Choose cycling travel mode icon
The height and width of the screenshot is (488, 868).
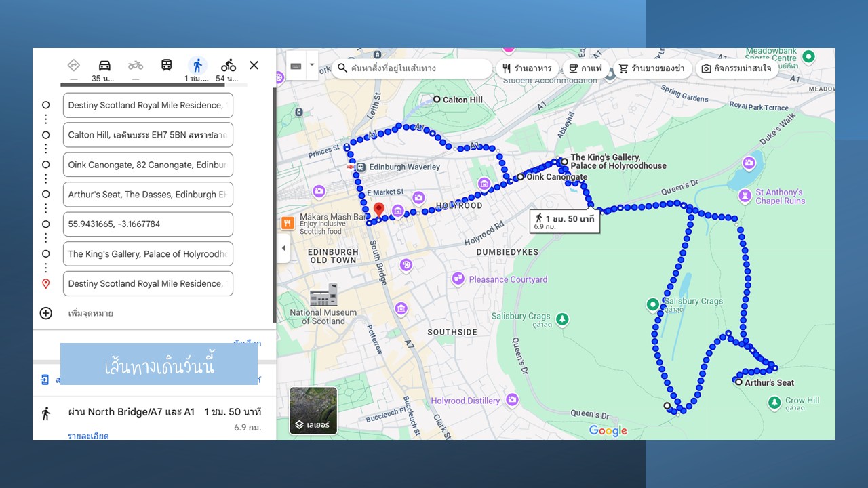229,65
